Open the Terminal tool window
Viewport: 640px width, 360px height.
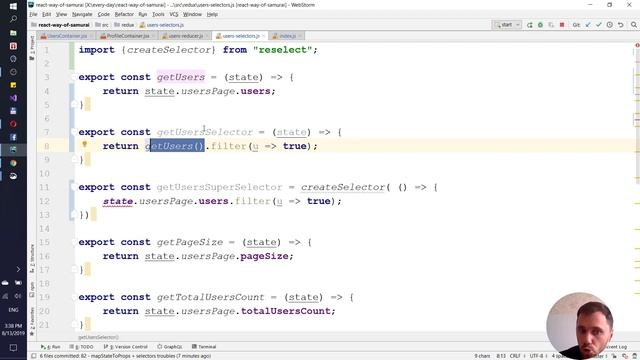204,347
